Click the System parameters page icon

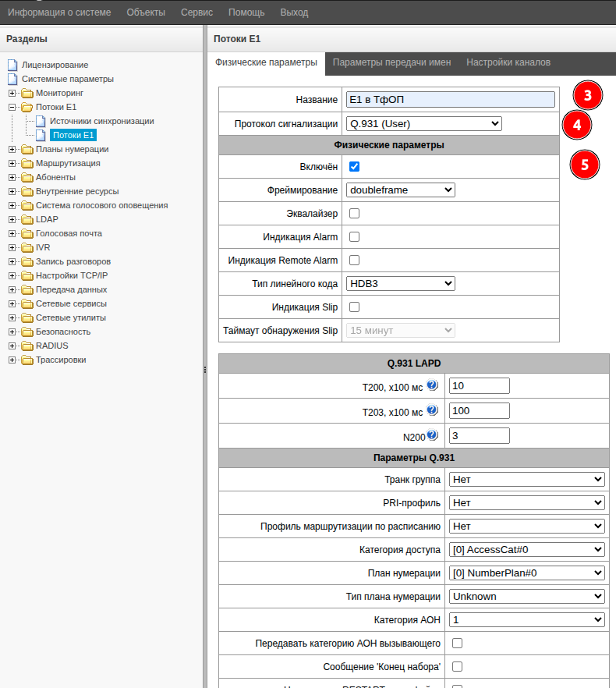(x=12, y=79)
